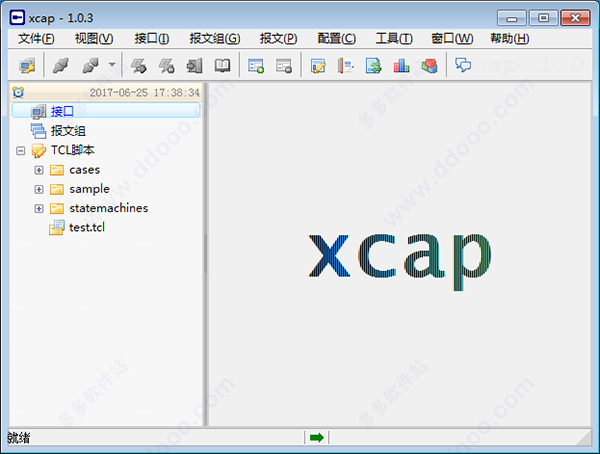Click the computer icon next to 接口
Viewport: 600px width, 454px height.
[38, 111]
